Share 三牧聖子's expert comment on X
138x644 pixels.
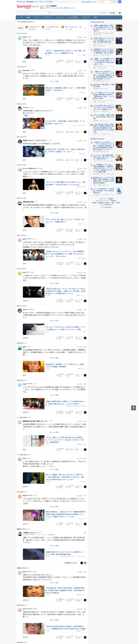click(82, 563)
